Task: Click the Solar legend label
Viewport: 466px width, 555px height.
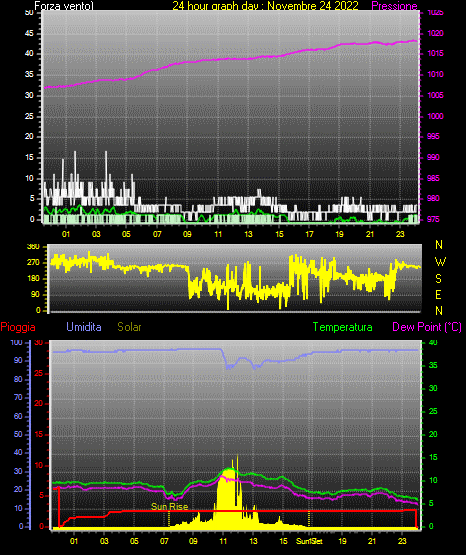Action: pos(129,327)
